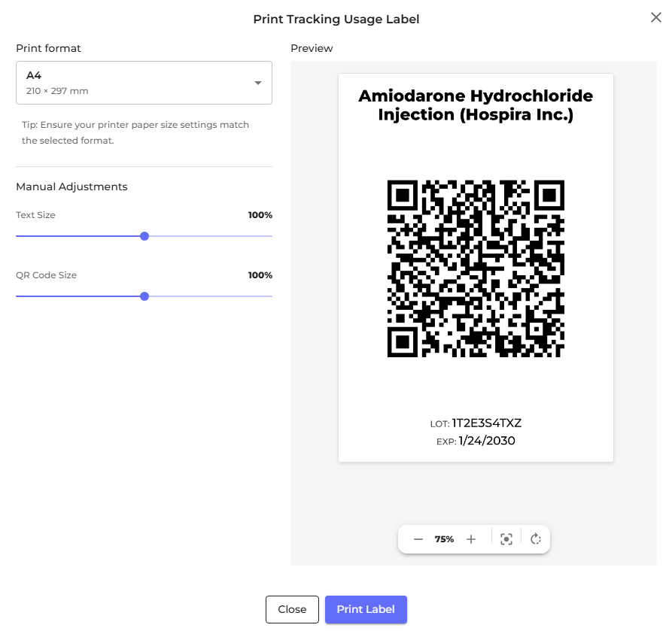Open the Print format dropdown
This screenshot has width=672, height=640.
click(x=144, y=83)
